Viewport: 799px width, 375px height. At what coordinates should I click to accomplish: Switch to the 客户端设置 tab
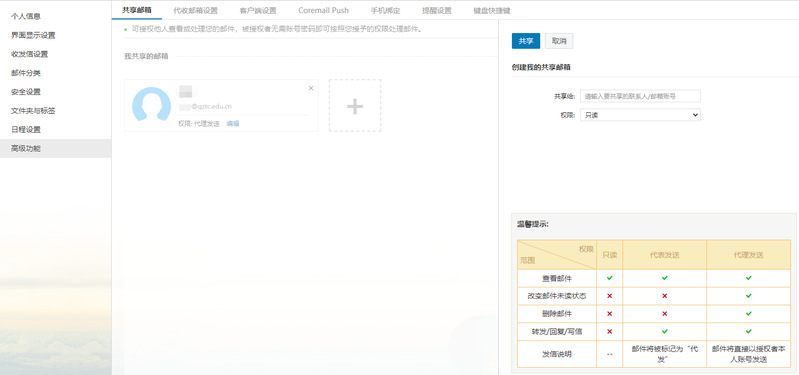258,10
